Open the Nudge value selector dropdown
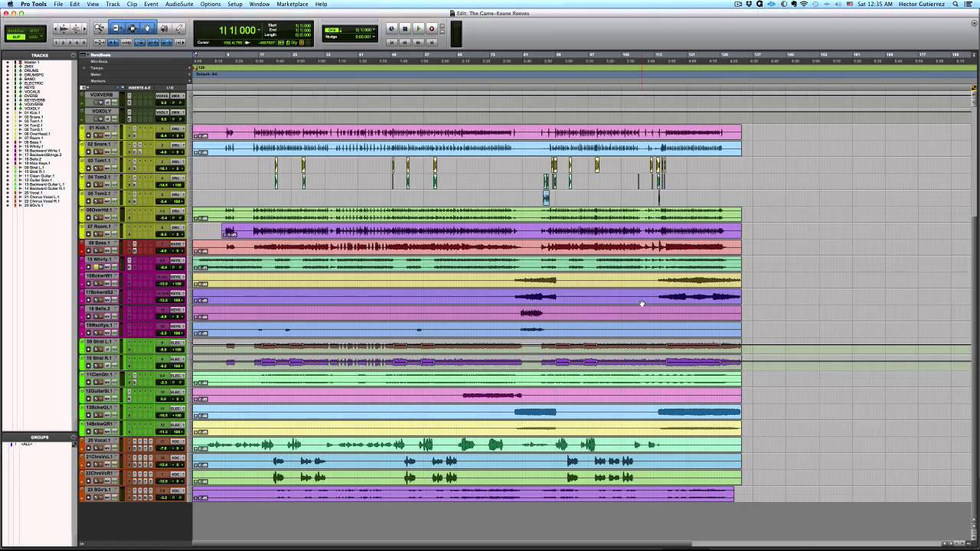 pyautogui.click(x=374, y=37)
